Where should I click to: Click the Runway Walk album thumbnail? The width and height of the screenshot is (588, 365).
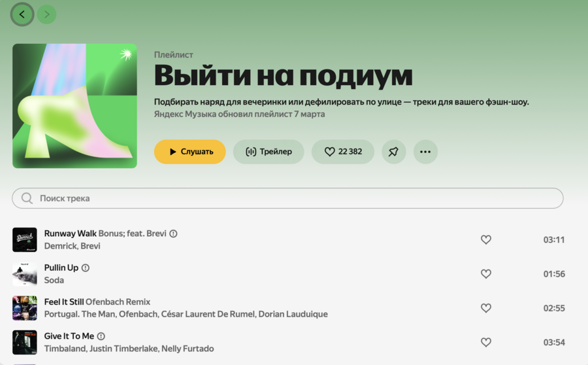[25, 239]
